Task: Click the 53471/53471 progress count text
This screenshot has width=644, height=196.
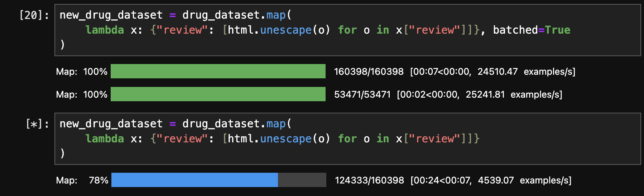Action: click(x=362, y=94)
